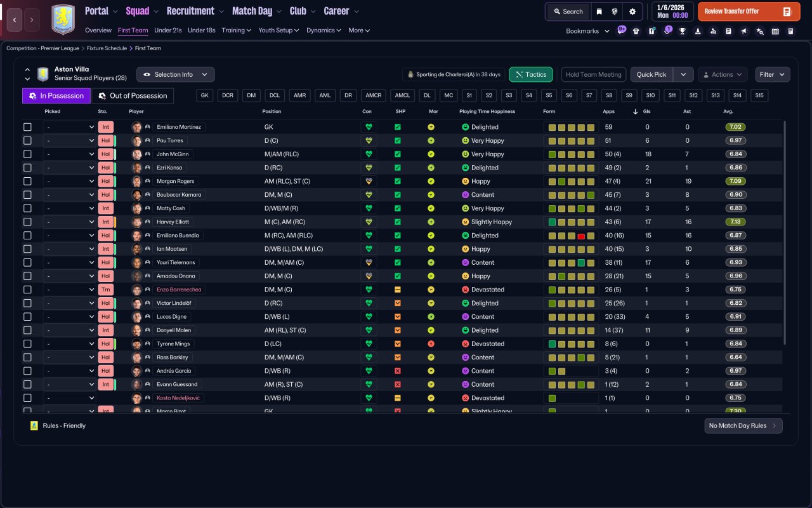Viewport: 812px width, 508px height.
Task: Switch to the Out of Possession tab
Action: click(133, 96)
